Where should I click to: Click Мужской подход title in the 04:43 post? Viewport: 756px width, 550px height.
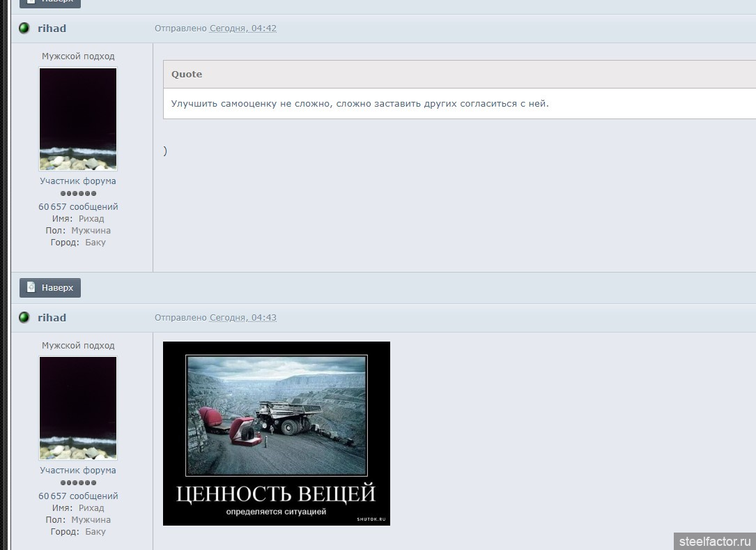pyautogui.click(x=78, y=346)
